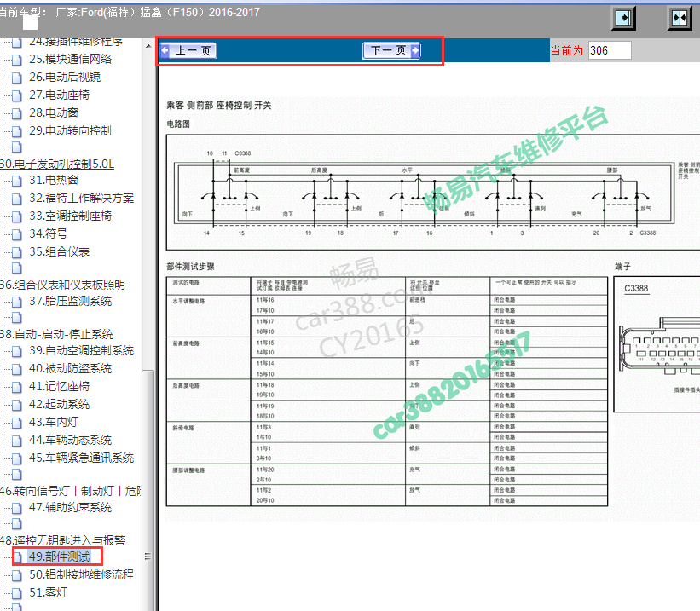This screenshot has width=700, height=611.
Task: Click document icon beside 31.电热窗
Action: (17, 181)
